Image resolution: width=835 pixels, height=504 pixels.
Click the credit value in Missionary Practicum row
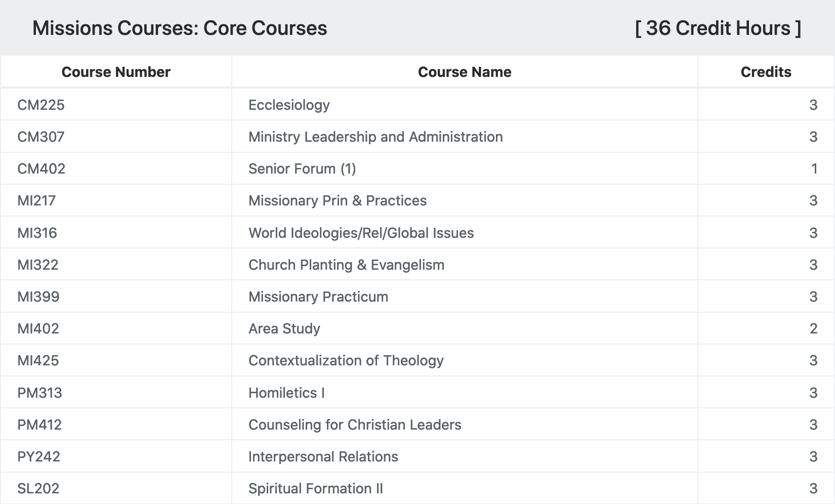[813, 297]
